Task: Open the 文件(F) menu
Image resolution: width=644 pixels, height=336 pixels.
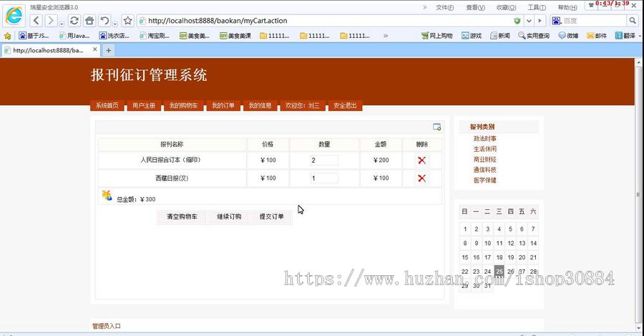Action: pos(445,7)
